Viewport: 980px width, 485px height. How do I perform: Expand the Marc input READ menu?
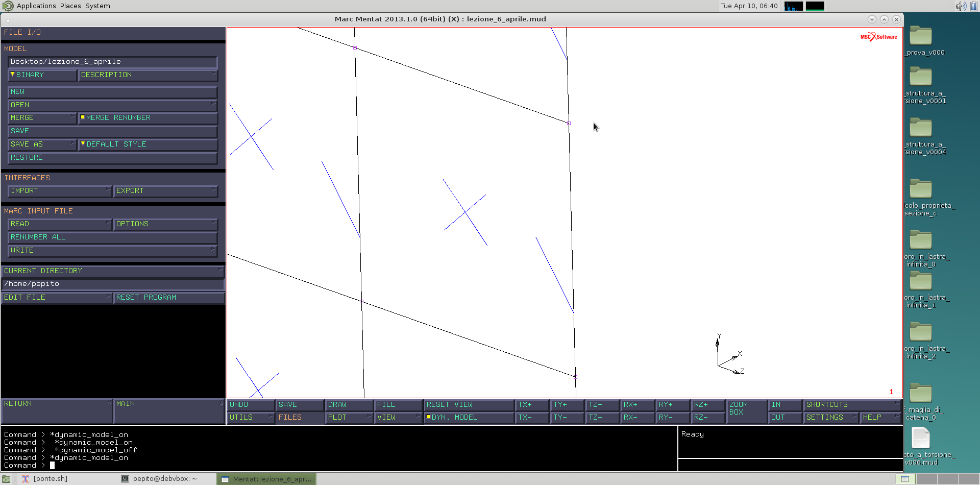(x=60, y=224)
